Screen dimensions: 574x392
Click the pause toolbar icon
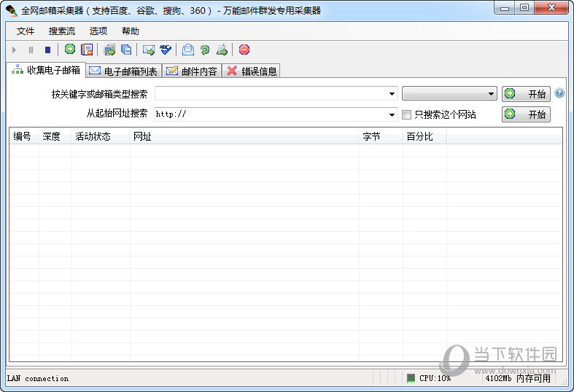coord(31,50)
